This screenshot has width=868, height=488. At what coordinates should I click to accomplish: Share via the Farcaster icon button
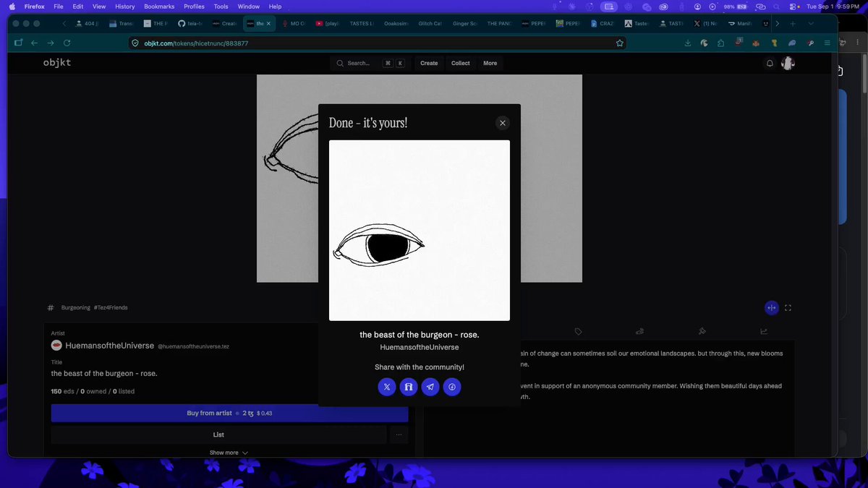coord(409,388)
